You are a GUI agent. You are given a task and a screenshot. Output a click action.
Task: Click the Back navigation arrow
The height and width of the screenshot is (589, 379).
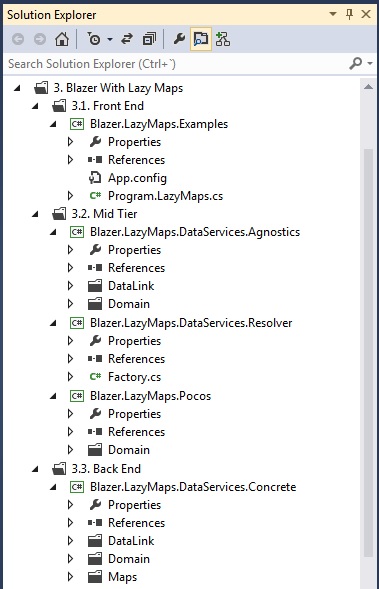coord(18,39)
